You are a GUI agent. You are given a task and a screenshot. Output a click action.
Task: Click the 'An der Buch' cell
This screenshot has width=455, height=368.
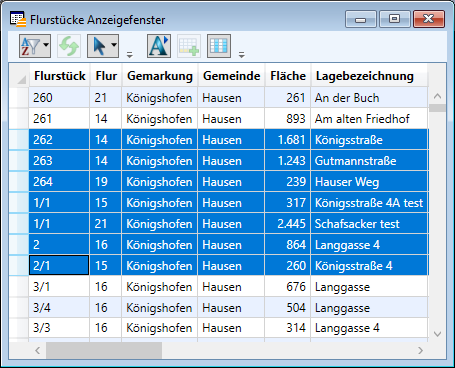[x=369, y=98]
